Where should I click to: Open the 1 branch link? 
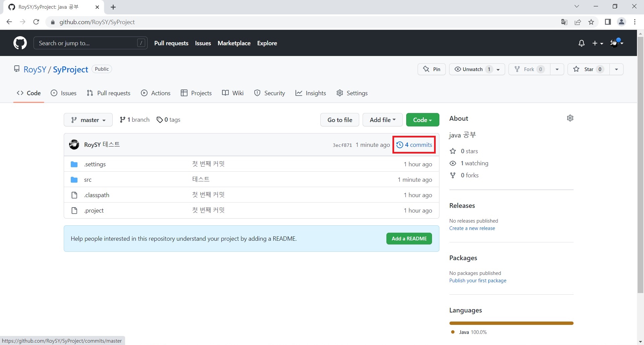tap(135, 120)
